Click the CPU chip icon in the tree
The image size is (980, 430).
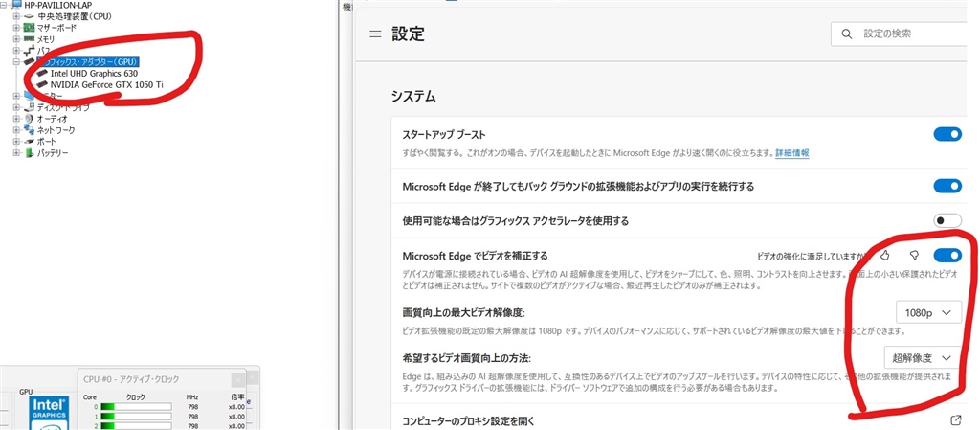point(29,16)
